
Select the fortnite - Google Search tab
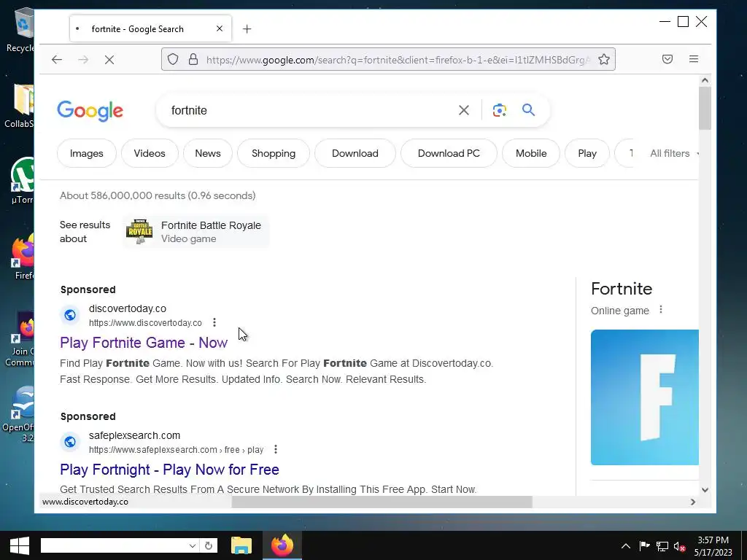point(150,29)
